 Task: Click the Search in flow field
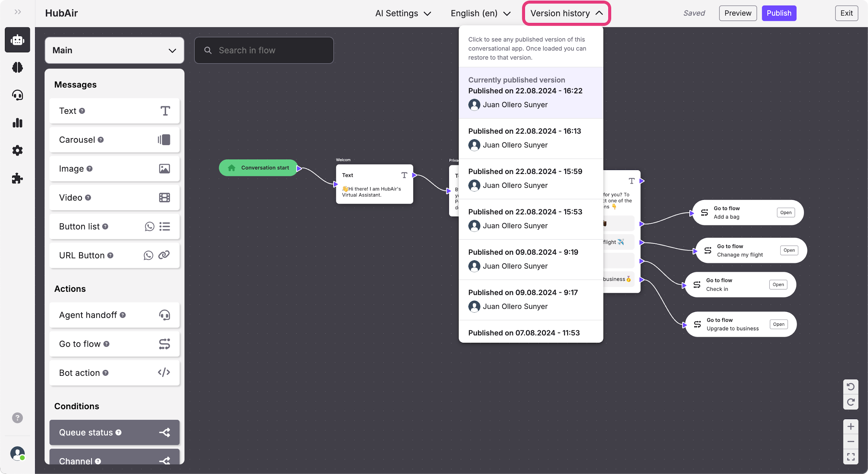coord(264,50)
